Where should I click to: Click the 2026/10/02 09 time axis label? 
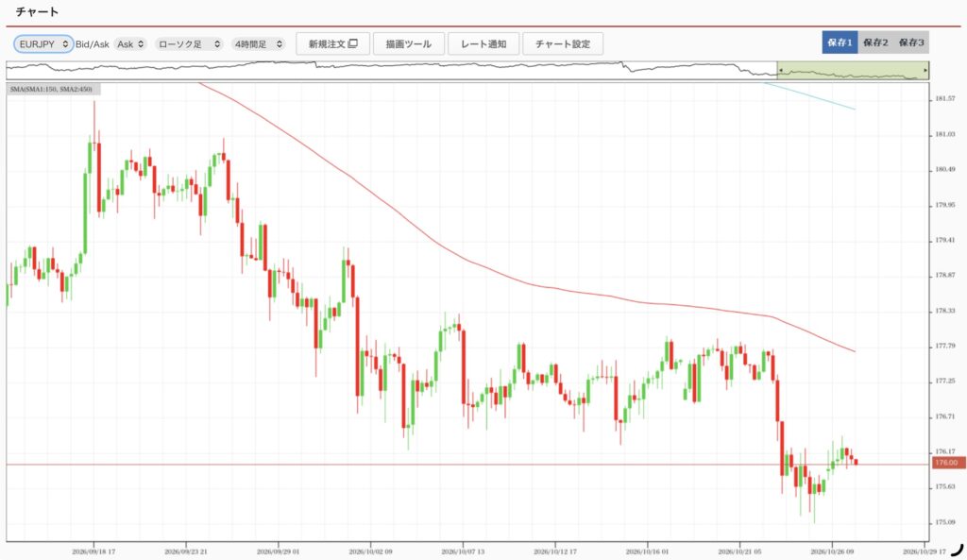coord(370,552)
